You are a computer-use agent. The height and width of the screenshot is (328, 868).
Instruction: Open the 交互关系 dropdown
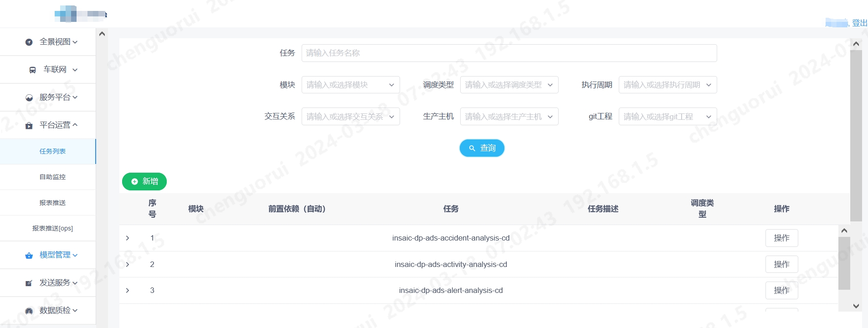[x=350, y=117]
